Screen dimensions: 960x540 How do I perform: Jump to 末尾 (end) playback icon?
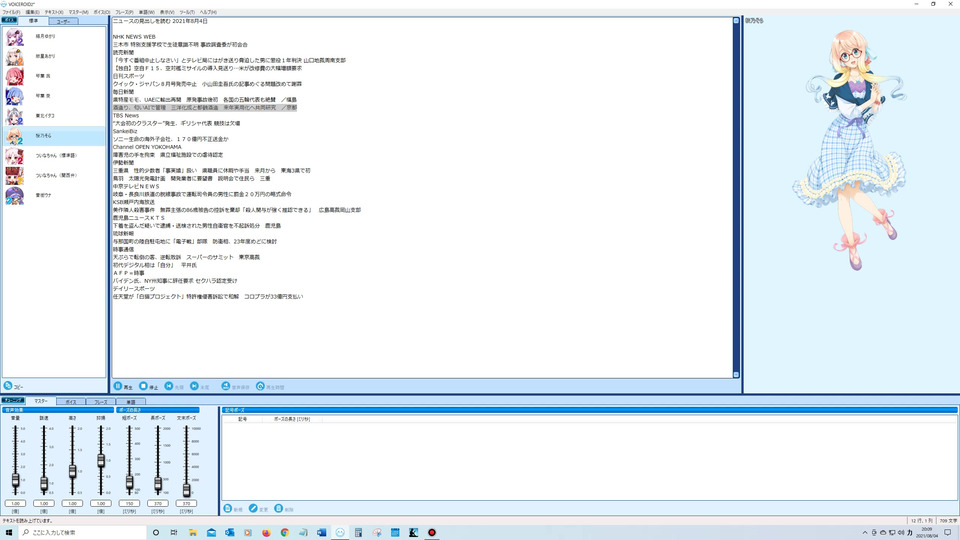(x=194, y=386)
